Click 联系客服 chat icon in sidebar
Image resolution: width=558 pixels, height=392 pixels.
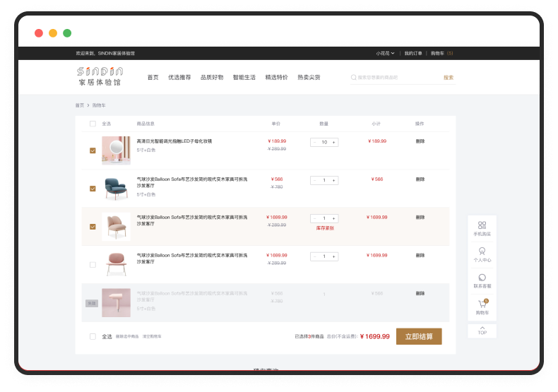[482, 278]
